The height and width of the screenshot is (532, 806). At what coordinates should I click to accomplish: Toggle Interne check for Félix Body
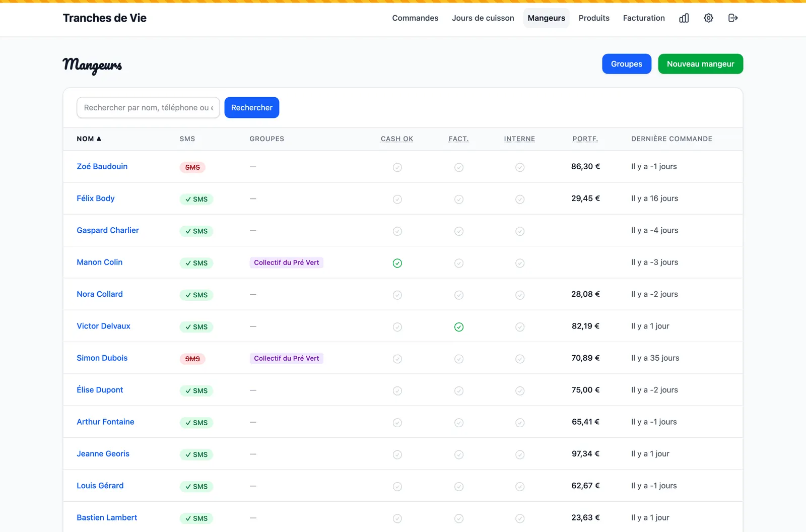click(x=520, y=199)
